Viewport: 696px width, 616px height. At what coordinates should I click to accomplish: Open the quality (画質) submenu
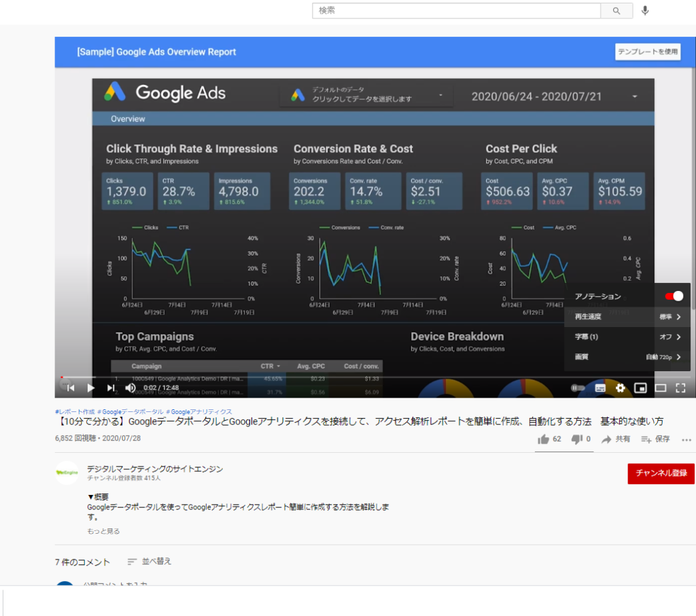click(627, 357)
